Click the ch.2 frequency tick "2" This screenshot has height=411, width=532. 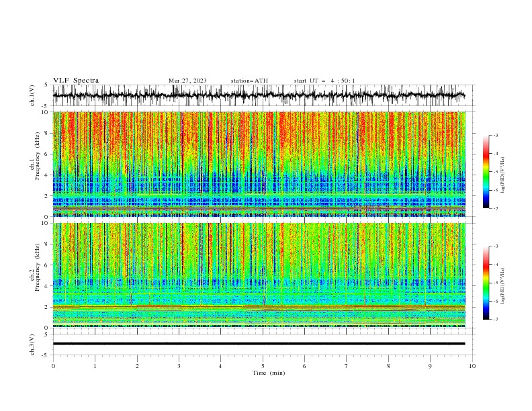click(46, 307)
